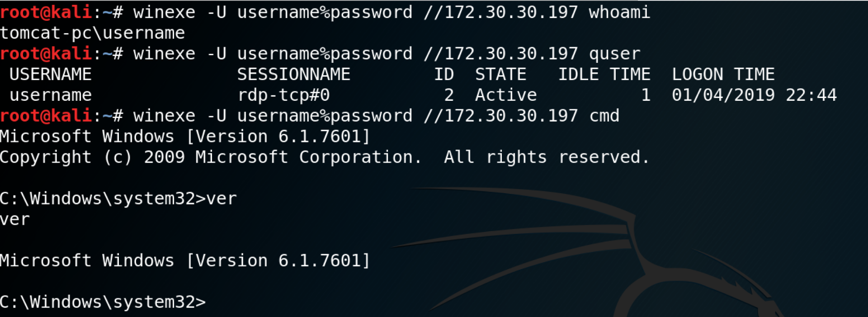Image resolution: width=868 pixels, height=317 pixels.
Task: Click the last Microsoft Windows [Version 6.1.7601] line
Action: 184,260
